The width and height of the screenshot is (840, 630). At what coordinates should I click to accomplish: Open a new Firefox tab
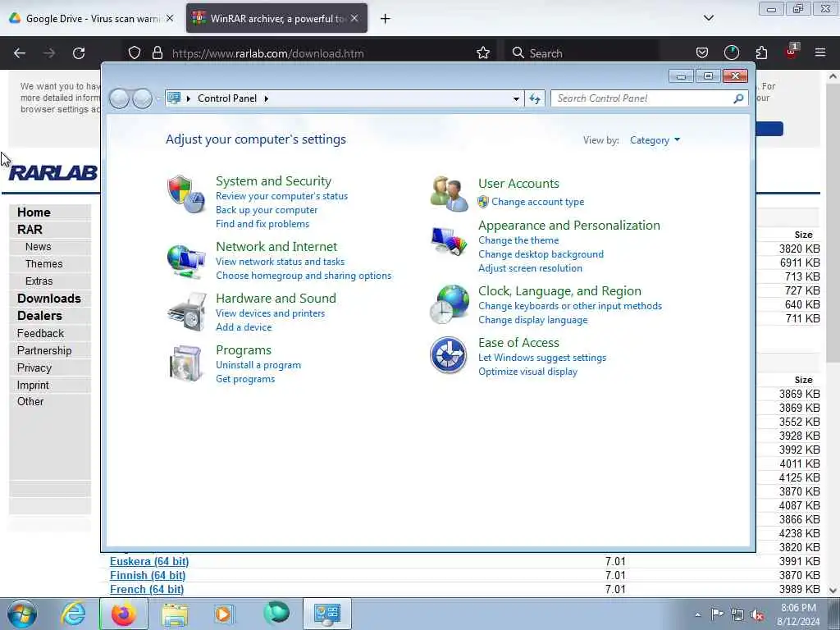(385, 19)
